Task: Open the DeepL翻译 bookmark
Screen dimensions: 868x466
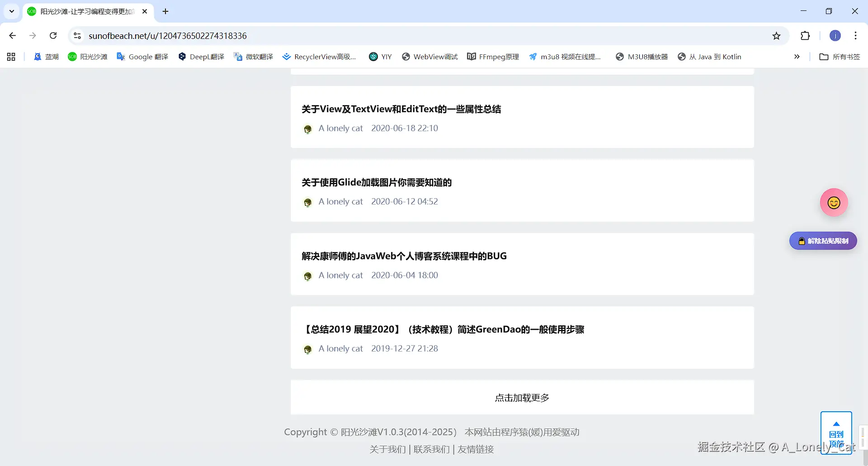Action: 201,57
